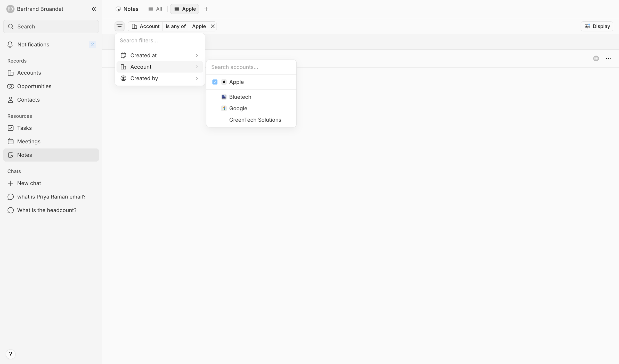Click the Bluetech logo icon

224,97
